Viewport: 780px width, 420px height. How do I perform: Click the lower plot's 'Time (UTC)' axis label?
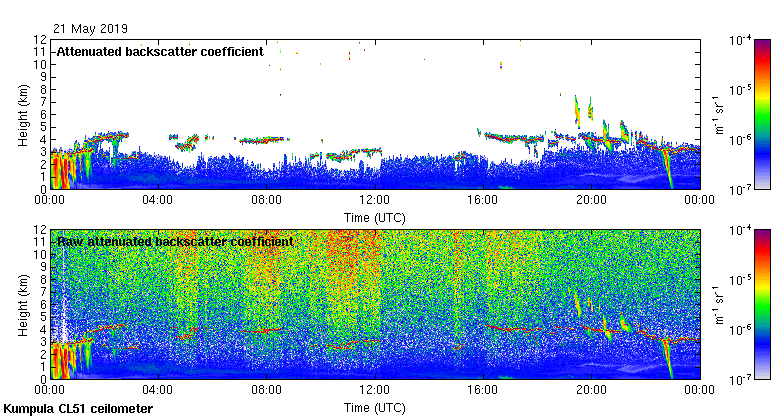point(375,408)
